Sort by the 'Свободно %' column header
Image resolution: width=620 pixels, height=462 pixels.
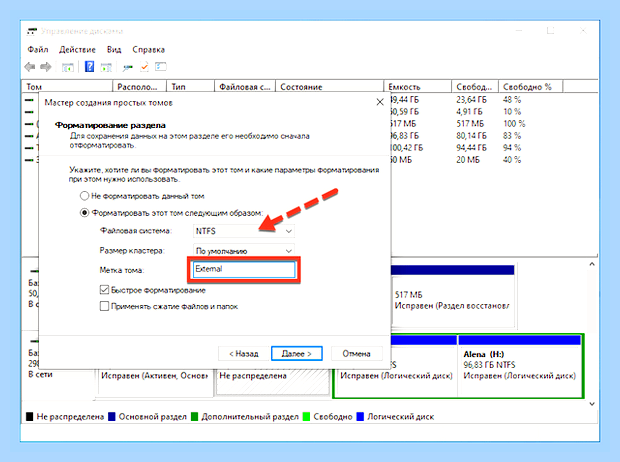pyautogui.click(x=530, y=87)
